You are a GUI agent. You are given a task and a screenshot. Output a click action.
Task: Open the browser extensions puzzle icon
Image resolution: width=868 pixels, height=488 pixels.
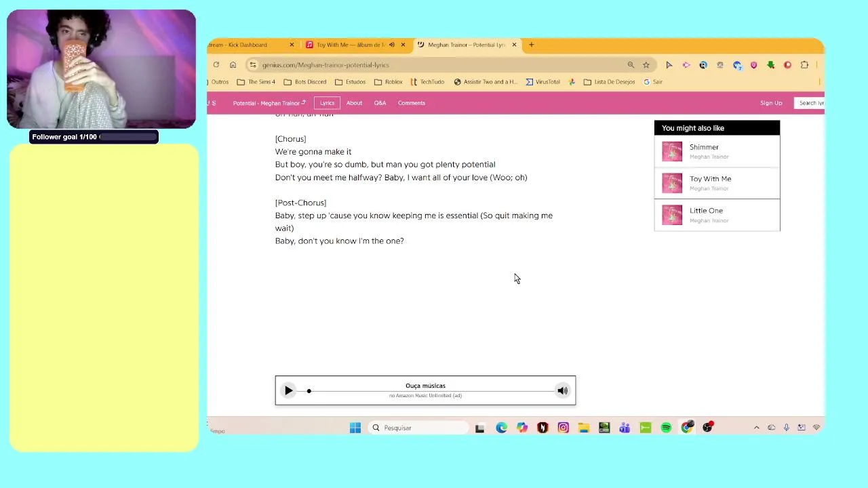pos(804,65)
